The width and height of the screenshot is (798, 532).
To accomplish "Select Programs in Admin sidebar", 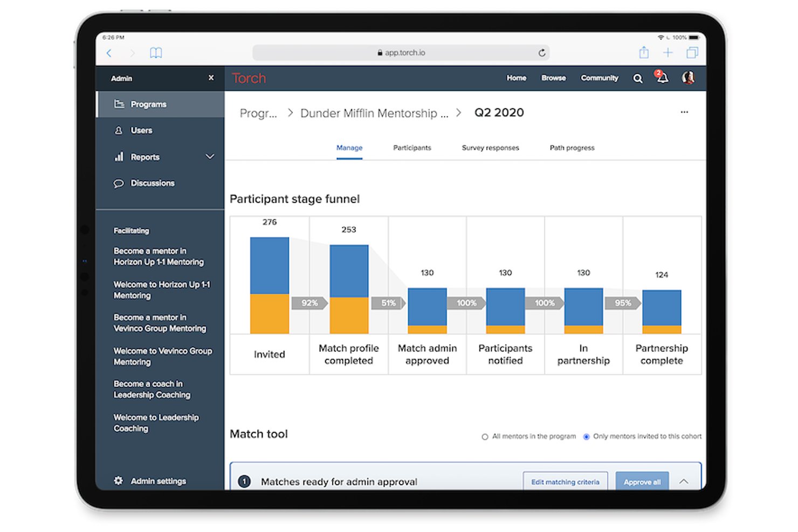I will tap(160, 104).
